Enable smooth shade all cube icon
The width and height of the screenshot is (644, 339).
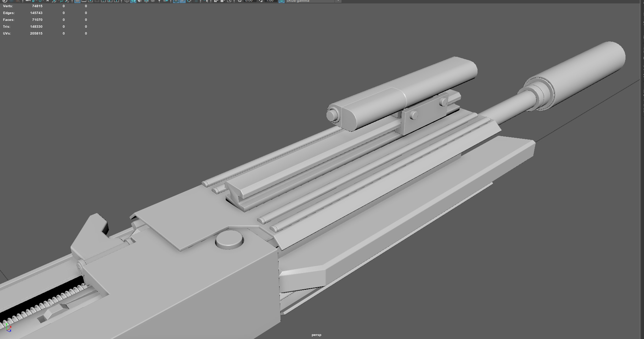[x=133, y=1]
